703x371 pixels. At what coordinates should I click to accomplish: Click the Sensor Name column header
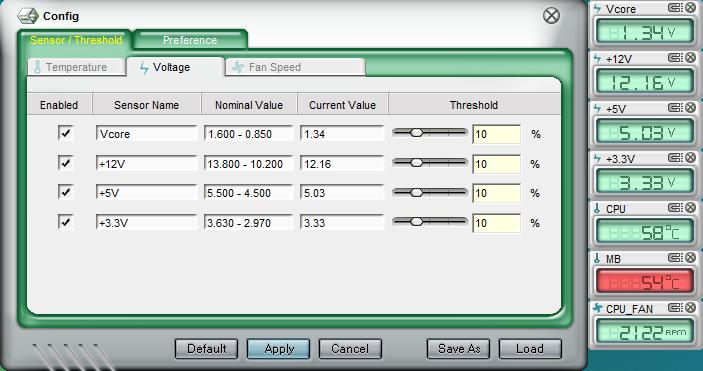pyautogui.click(x=147, y=105)
